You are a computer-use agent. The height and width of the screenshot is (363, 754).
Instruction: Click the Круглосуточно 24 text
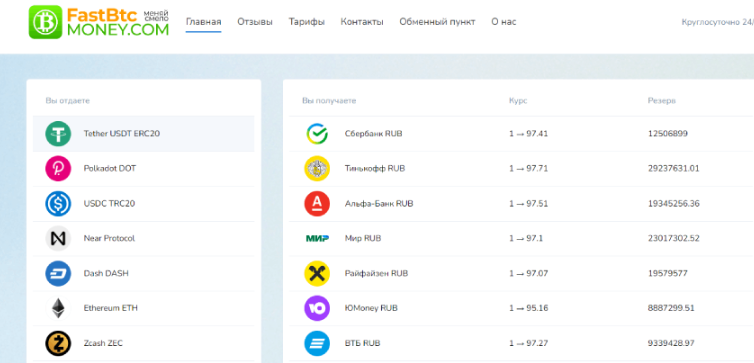tap(717, 22)
